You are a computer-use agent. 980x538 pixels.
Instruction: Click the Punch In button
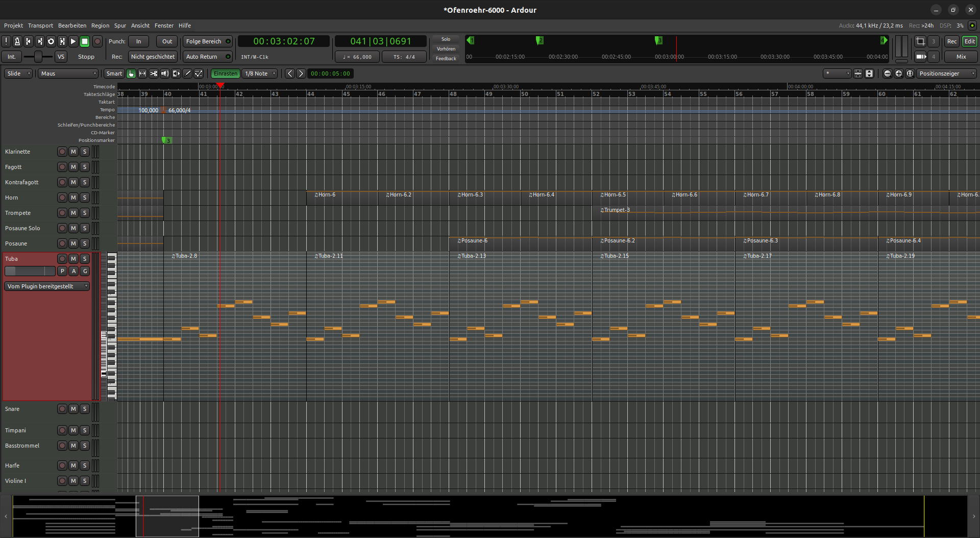point(138,41)
